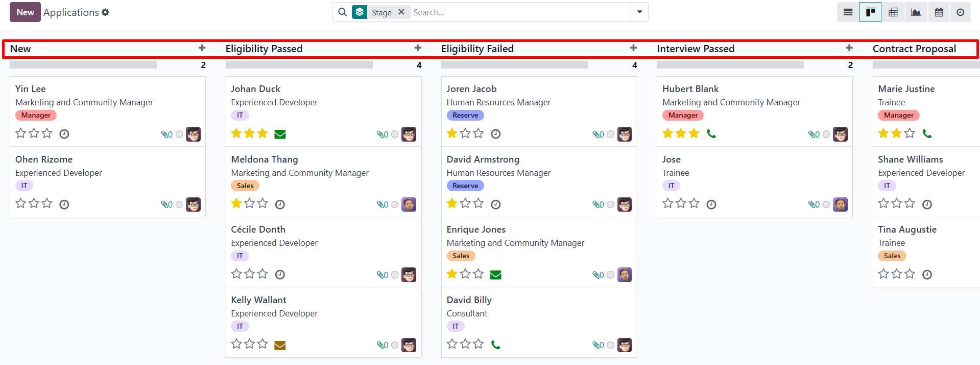Switch to calendar view

point(939,12)
